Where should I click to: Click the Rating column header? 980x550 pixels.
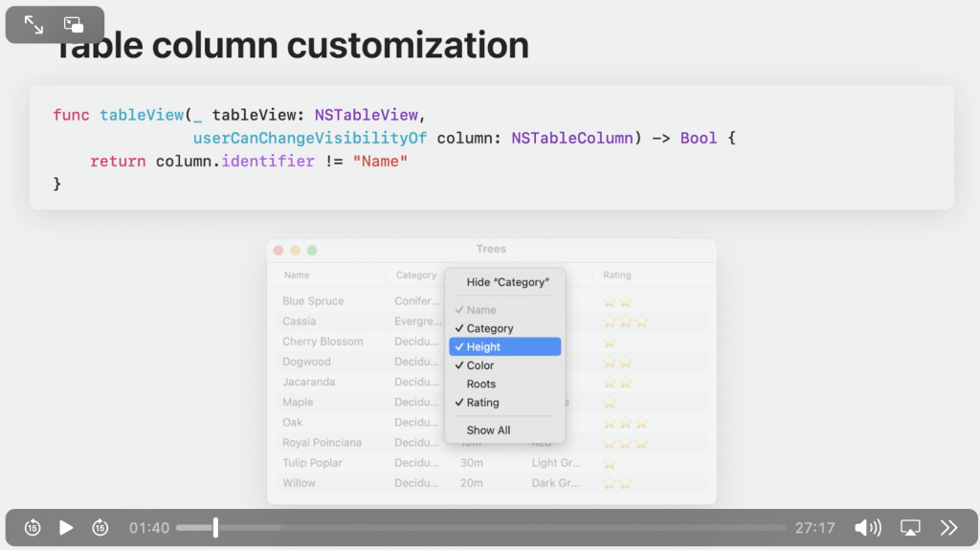tap(617, 275)
